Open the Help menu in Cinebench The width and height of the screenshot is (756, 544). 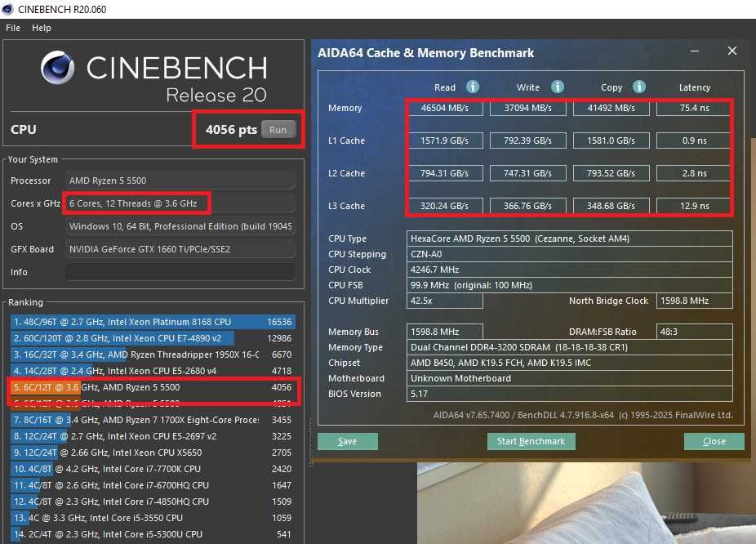coord(42,28)
